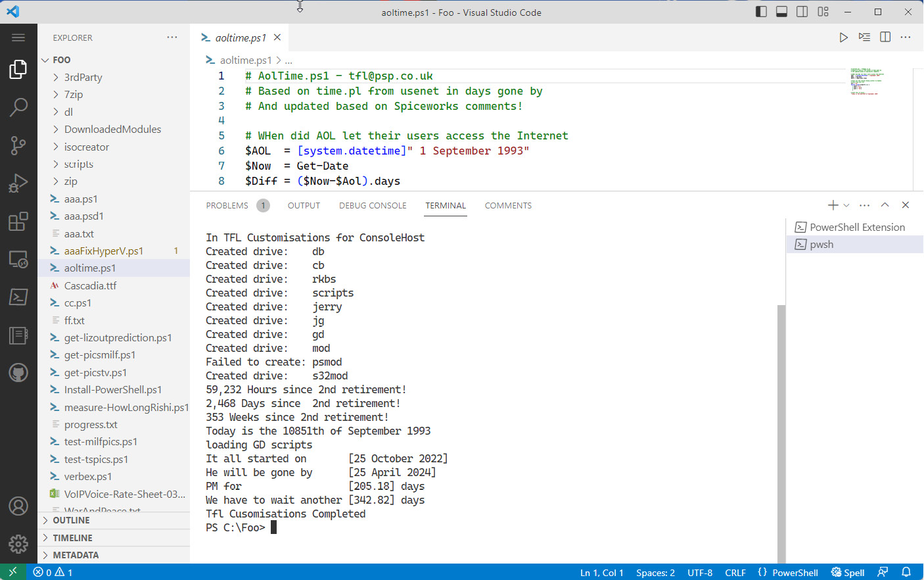This screenshot has width=924, height=580.
Task: Open the PowerShell view in the activity bar
Action: pyautogui.click(x=18, y=297)
